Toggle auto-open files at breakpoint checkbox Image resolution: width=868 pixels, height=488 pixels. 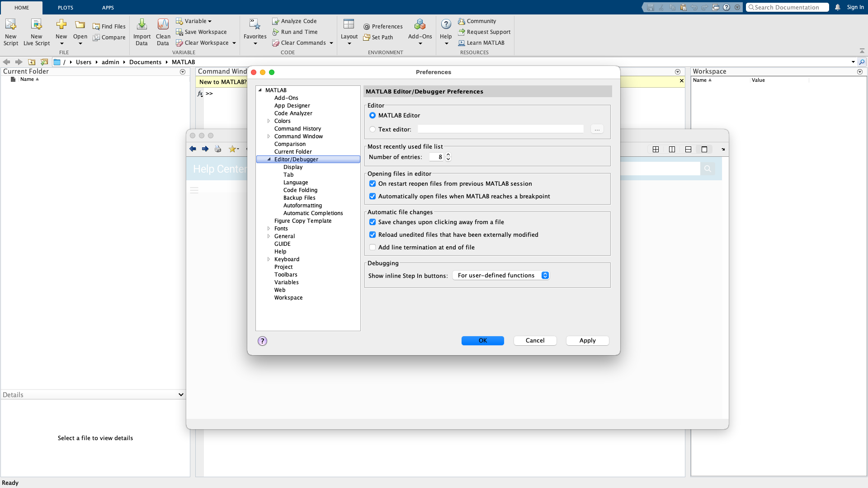[373, 197]
